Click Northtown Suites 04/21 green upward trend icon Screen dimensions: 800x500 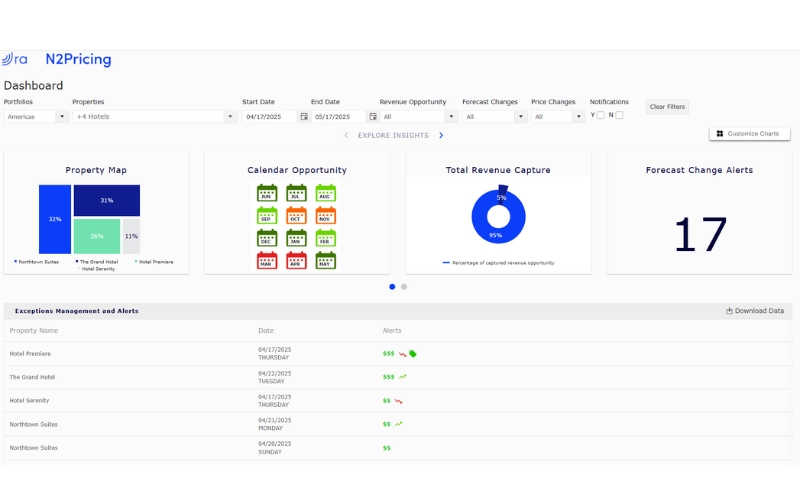(x=398, y=424)
